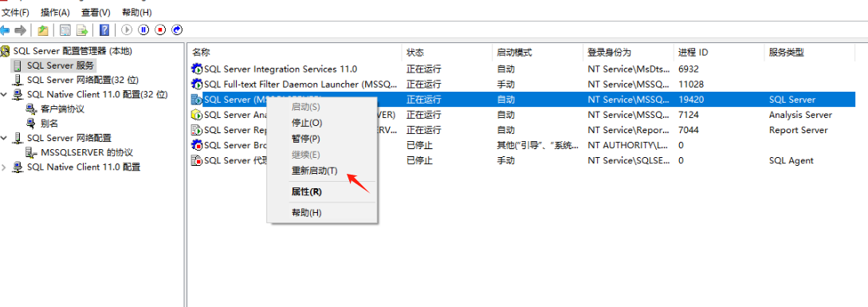Viewport: 868px width, 307px height.
Task: Open the 查看(V) menu
Action: [x=96, y=12]
